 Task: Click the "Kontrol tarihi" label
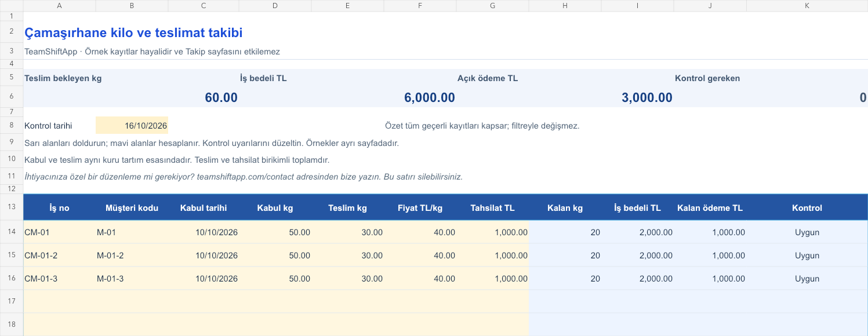pyautogui.click(x=48, y=125)
